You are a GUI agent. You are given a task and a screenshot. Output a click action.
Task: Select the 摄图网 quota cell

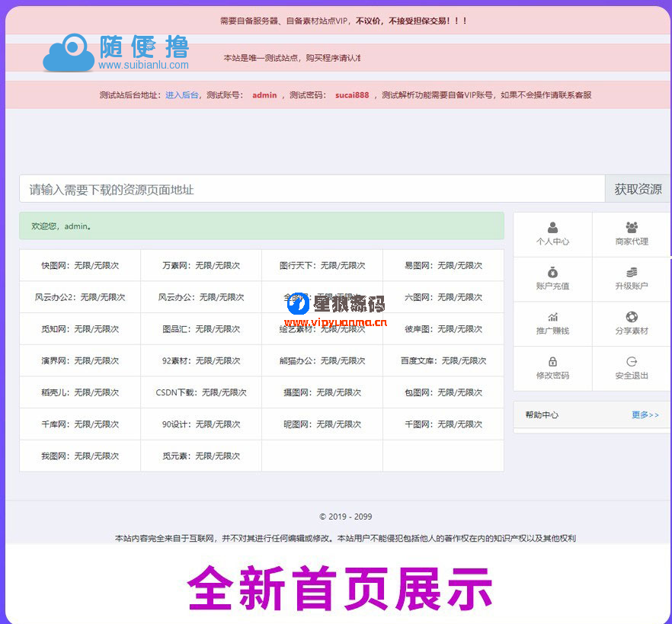pyautogui.click(x=322, y=392)
